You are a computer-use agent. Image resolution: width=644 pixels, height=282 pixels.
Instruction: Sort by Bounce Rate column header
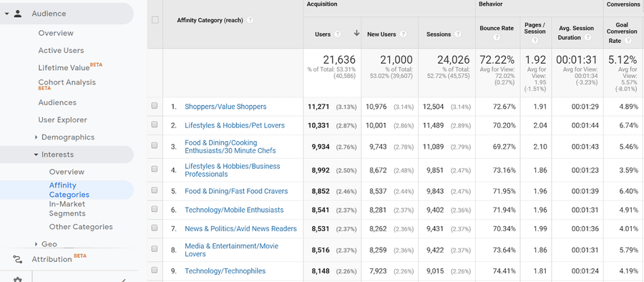pyautogui.click(x=497, y=29)
